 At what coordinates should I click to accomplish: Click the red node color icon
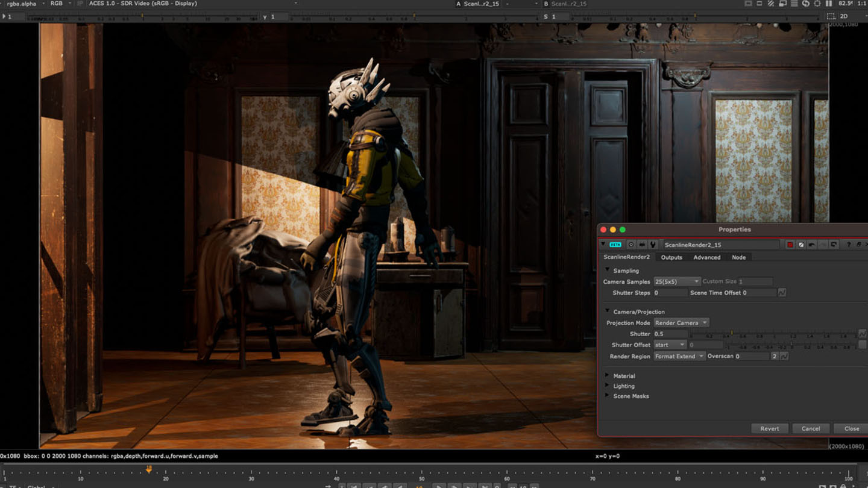(x=790, y=245)
